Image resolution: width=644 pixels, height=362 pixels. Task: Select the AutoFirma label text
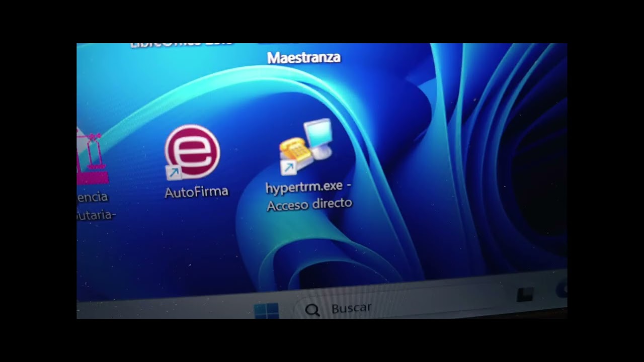[197, 192]
